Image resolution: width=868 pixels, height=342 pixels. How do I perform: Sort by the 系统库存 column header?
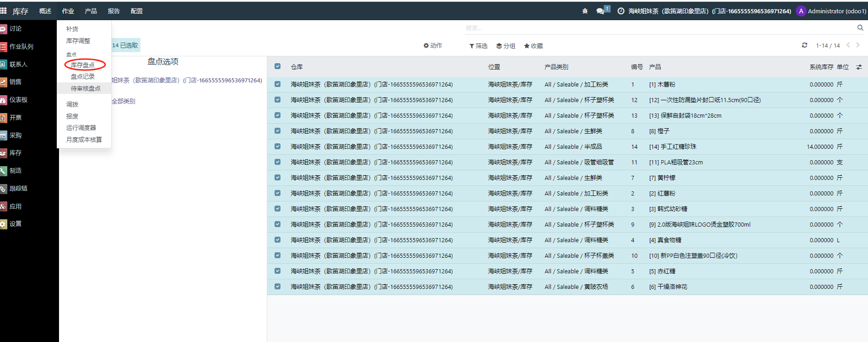tap(821, 67)
